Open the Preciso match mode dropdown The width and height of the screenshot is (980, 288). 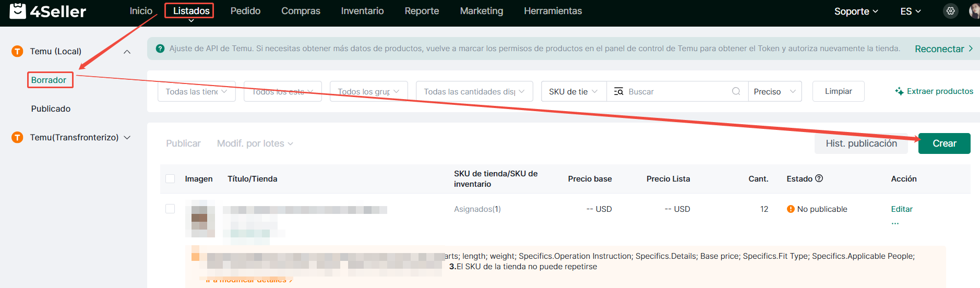tap(774, 91)
